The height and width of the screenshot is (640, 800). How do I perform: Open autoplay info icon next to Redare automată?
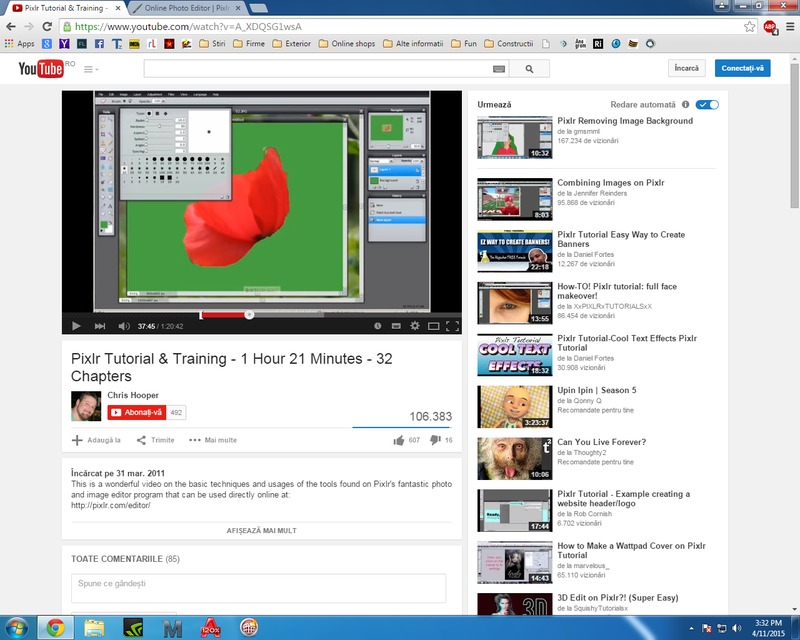coord(686,105)
